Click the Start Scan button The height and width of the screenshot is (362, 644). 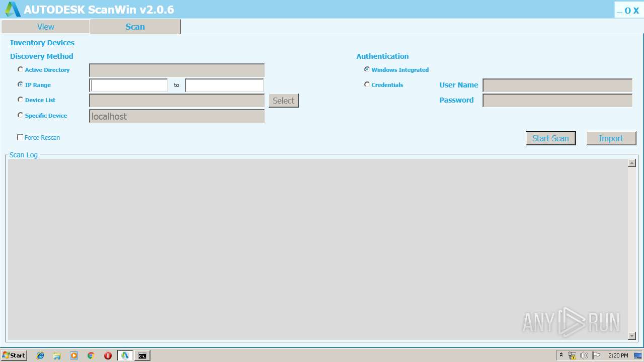(550, 138)
